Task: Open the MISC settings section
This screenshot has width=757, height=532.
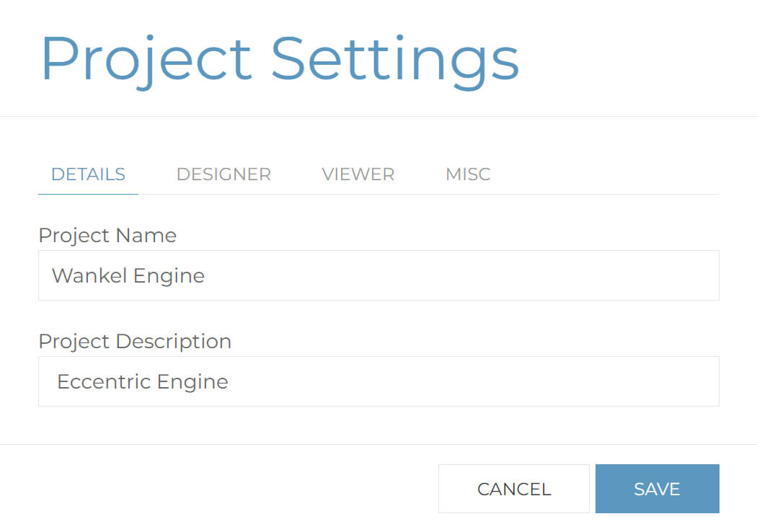Action: click(x=468, y=174)
